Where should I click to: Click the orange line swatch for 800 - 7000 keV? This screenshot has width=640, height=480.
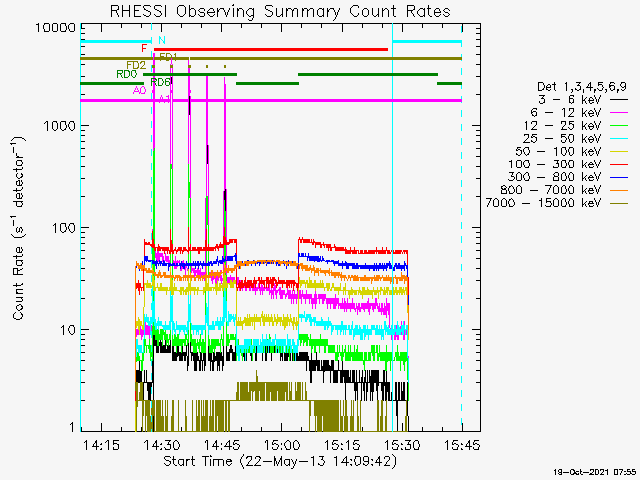pos(619,190)
